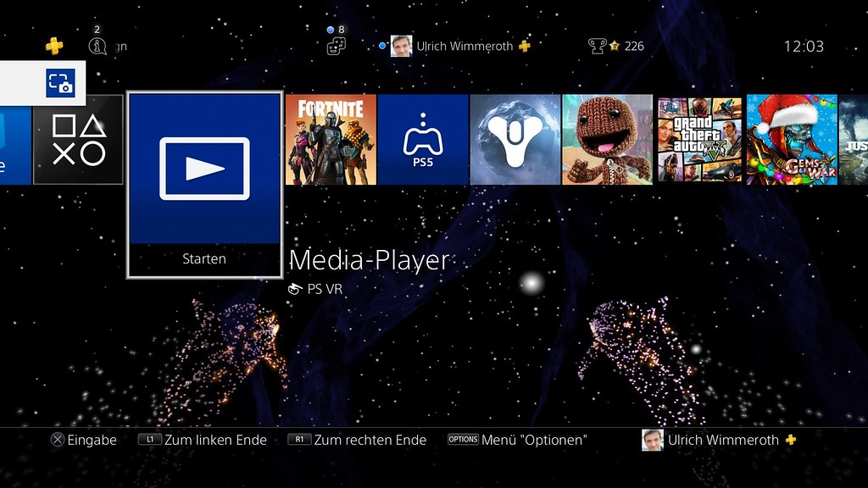Open the PlayStation shapes library tile
The height and width of the screenshot is (488, 868).
78,140
